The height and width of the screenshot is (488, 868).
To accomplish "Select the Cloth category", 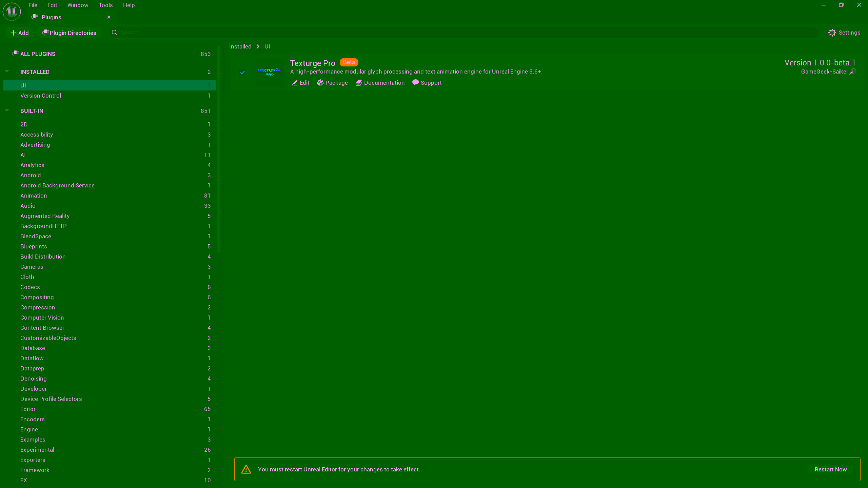I will (x=110, y=277).
